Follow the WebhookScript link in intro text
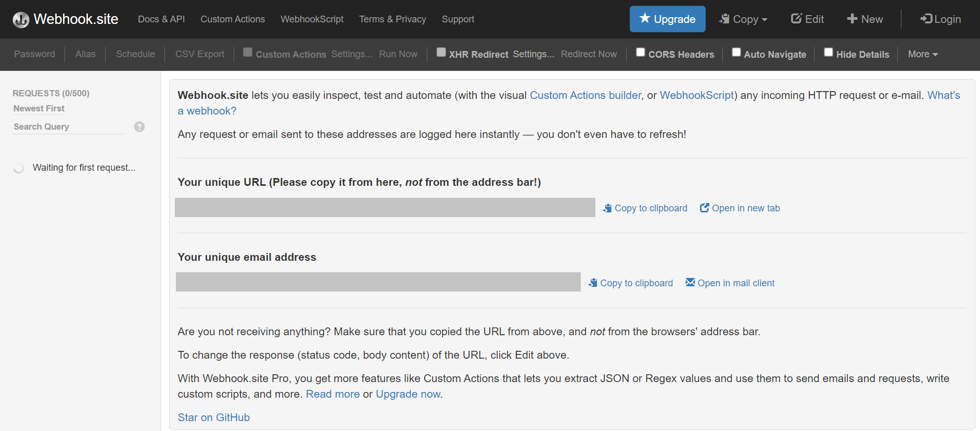The width and height of the screenshot is (980, 431). (697, 95)
